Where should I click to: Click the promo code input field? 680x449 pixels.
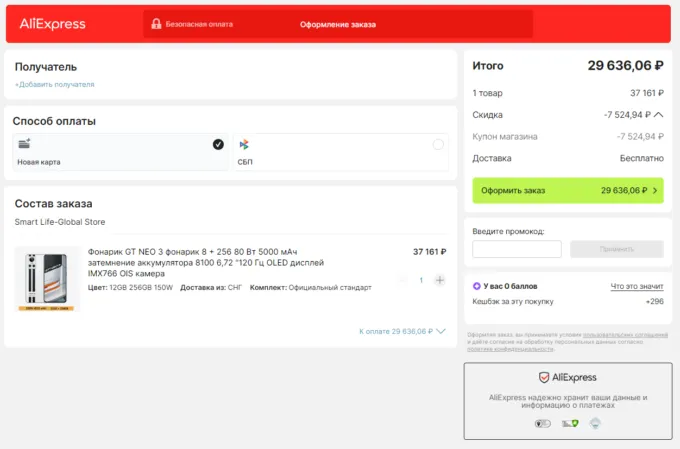click(x=517, y=249)
